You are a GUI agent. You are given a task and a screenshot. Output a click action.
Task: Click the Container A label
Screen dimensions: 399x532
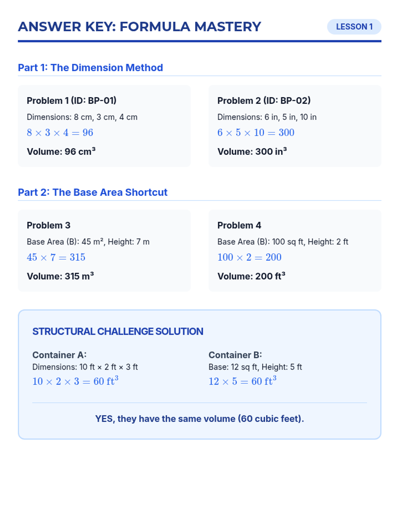pyautogui.click(x=59, y=355)
